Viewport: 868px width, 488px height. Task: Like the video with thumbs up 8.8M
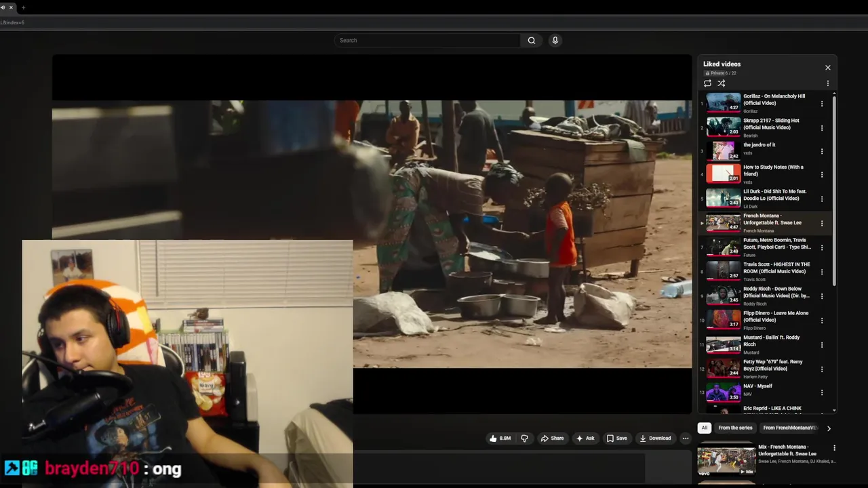(x=500, y=439)
